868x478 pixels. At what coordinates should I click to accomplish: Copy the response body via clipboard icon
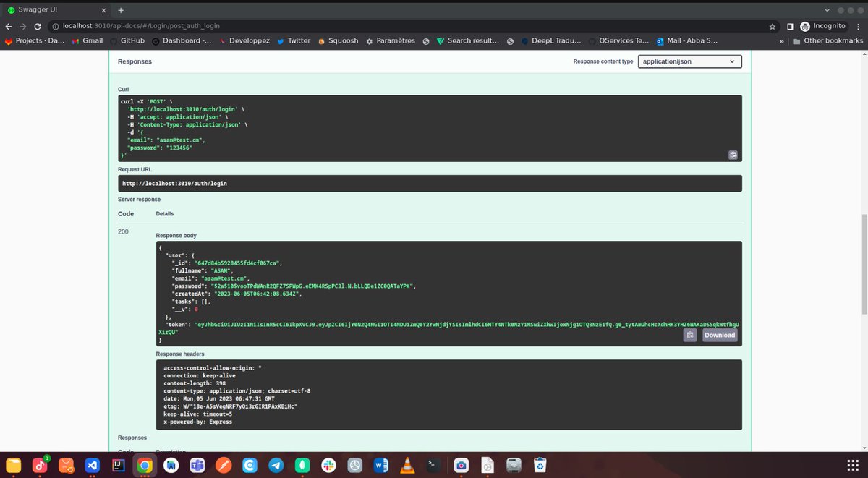click(689, 335)
